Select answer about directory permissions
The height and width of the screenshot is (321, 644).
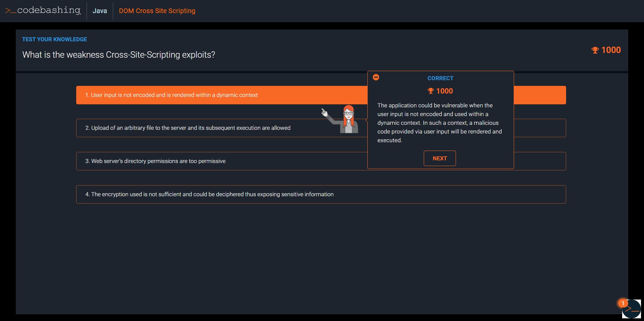point(155,161)
